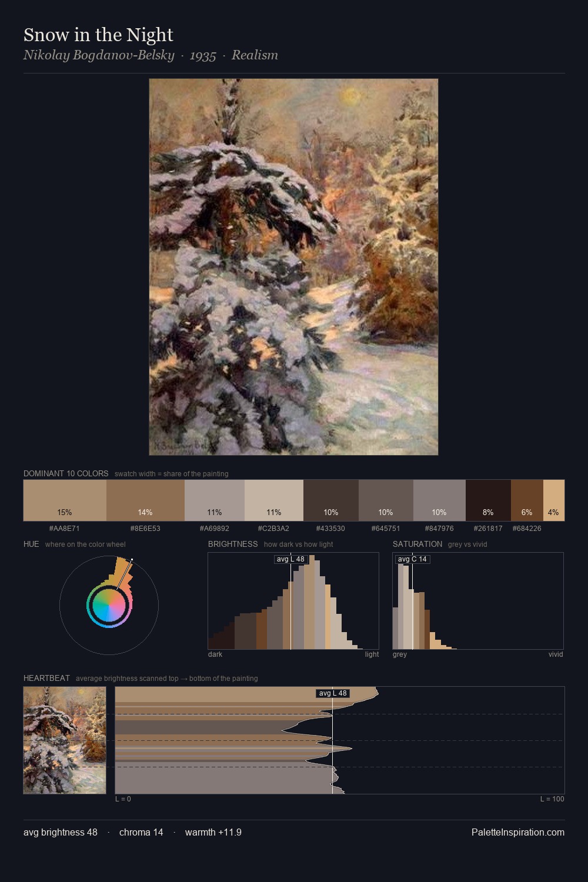Click the 'L = 0' axis label

point(123,799)
